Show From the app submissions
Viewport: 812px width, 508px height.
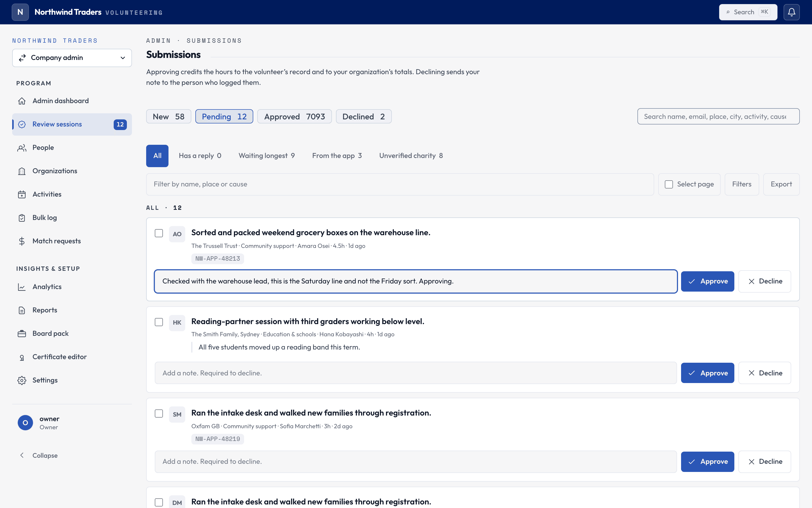(337, 155)
